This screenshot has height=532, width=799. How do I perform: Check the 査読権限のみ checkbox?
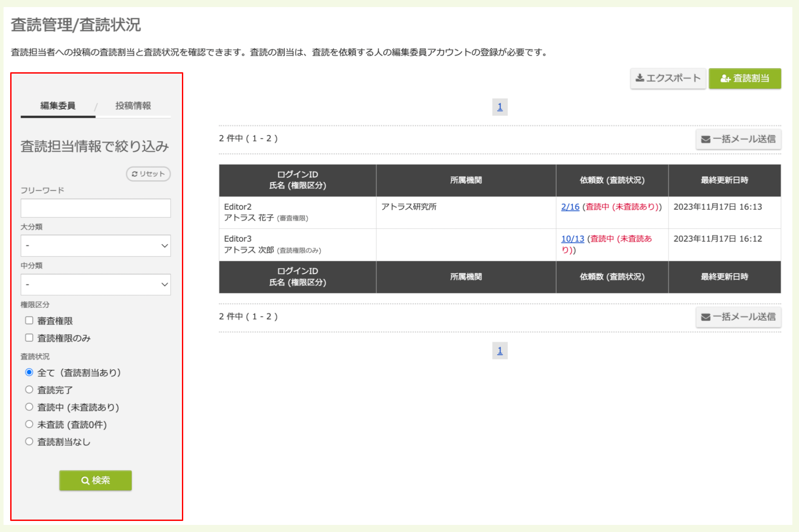coord(29,337)
